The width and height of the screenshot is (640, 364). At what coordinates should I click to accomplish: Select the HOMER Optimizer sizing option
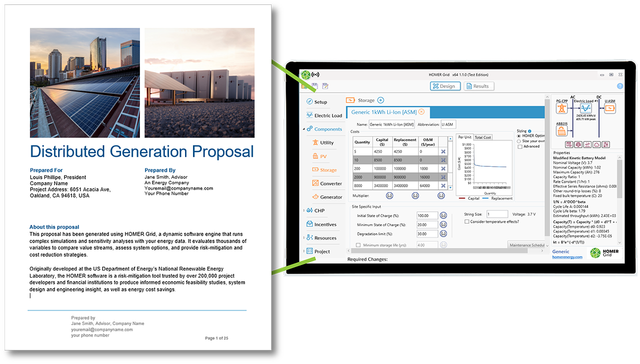click(x=518, y=136)
